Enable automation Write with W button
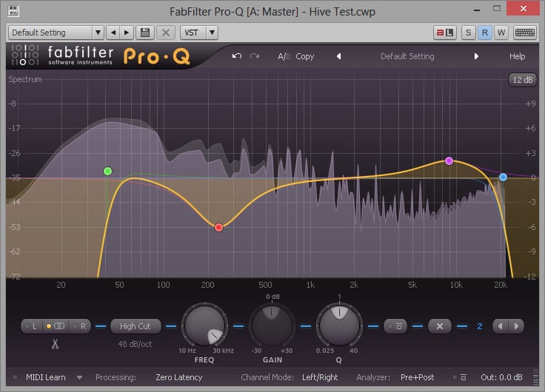The height and width of the screenshot is (392, 545). 501,33
